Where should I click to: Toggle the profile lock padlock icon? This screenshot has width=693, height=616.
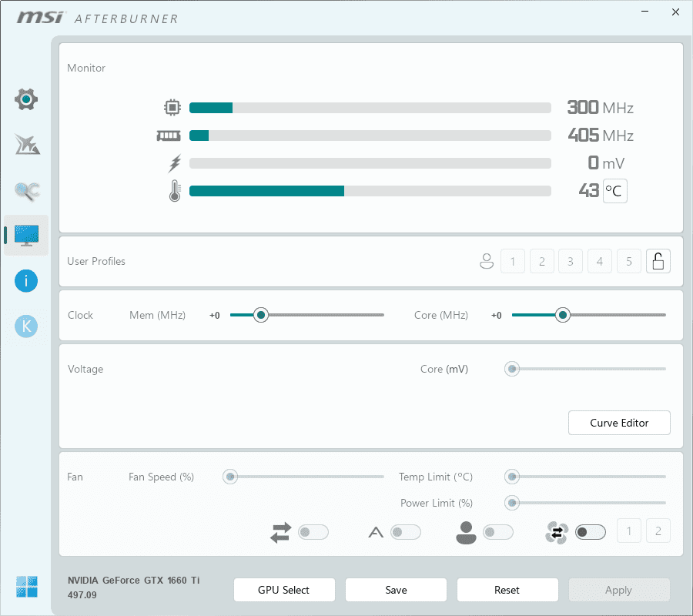tap(658, 262)
